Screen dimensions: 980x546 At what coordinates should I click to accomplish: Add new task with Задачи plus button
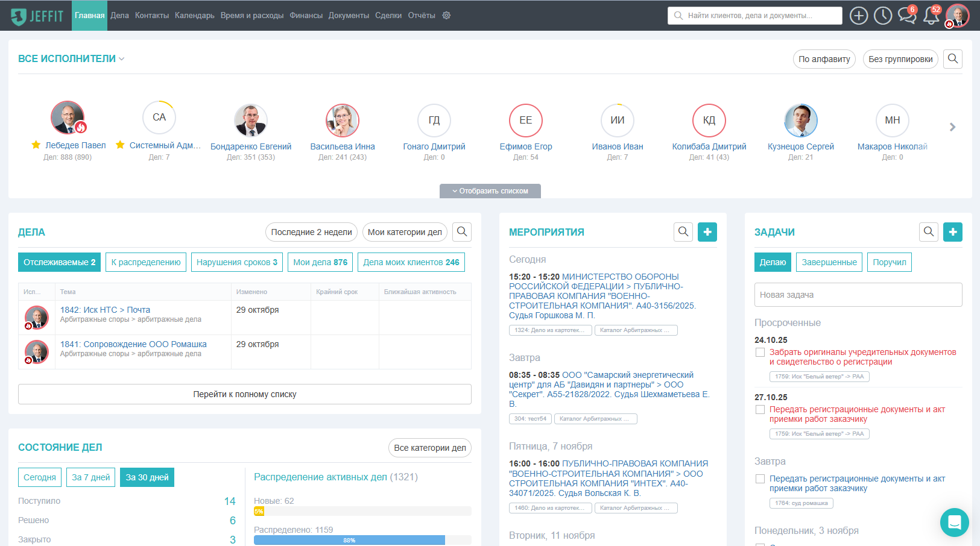953,232
